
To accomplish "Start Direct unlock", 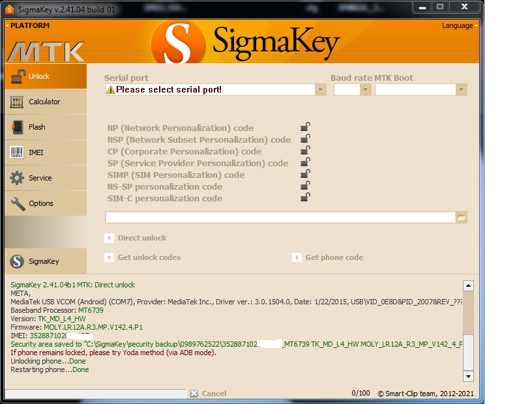I will (137, 238).
